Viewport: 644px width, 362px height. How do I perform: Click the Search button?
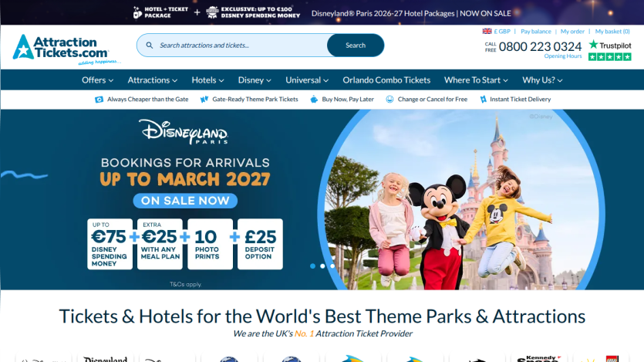click(x=356, y=46)
